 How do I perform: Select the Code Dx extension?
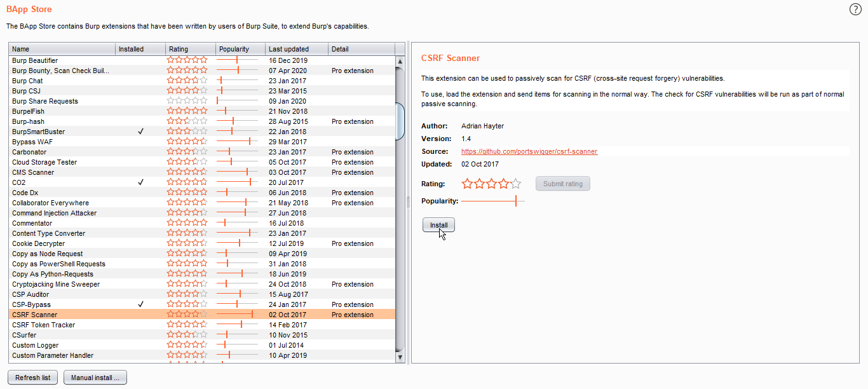202,193
